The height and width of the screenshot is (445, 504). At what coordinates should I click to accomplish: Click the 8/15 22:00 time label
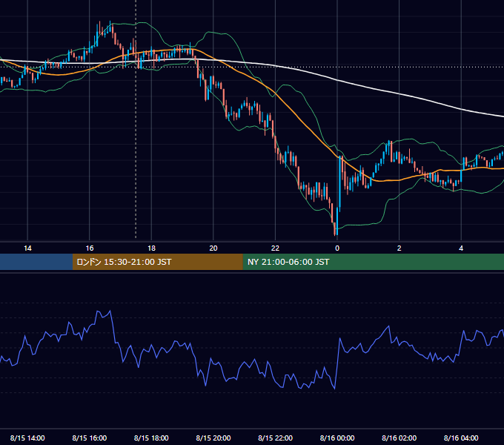(x=275, y=438)
